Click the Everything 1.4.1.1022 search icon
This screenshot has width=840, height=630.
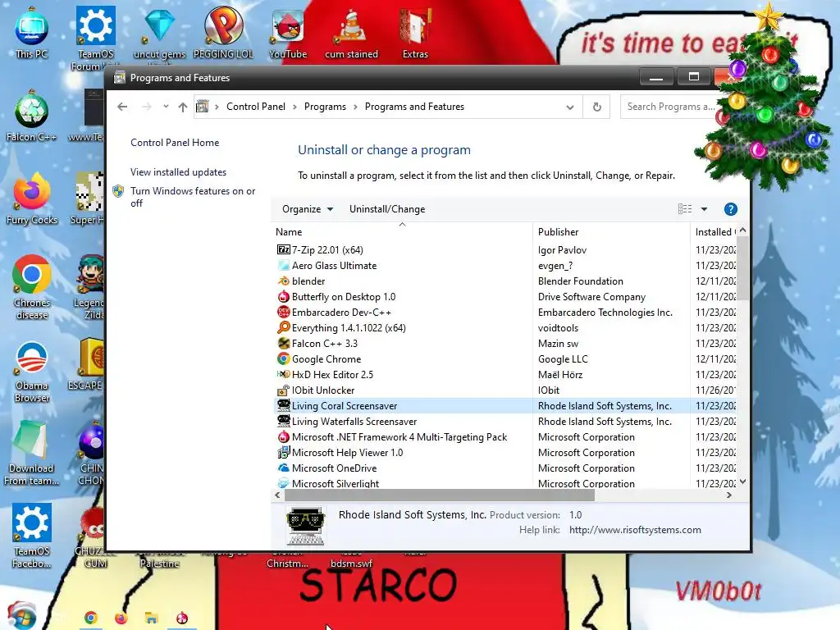[x=283, y=327]
